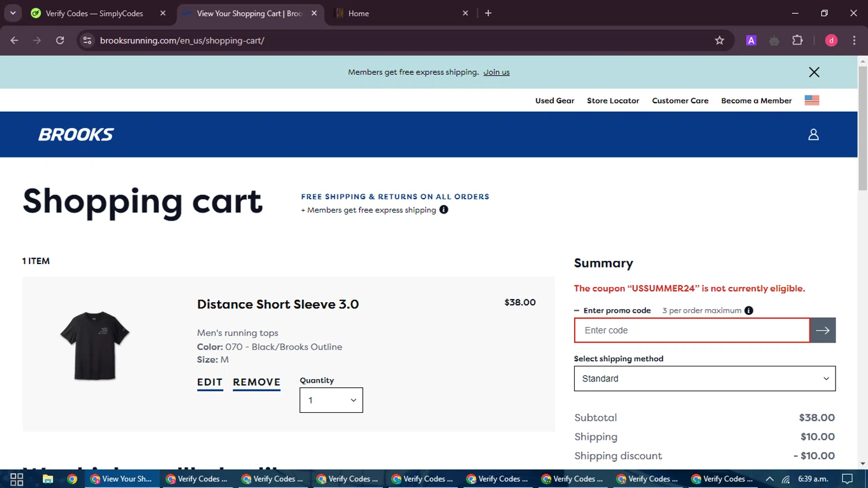Switch to View Your Sh... taskbar window
Image resolution: width=868 pixels, height=488 pixels.
coord(122,479)
